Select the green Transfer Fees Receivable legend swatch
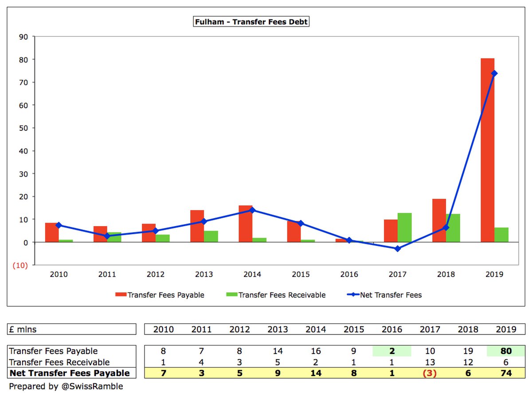The width and height of the screenshot is (532, 393). 231,295
